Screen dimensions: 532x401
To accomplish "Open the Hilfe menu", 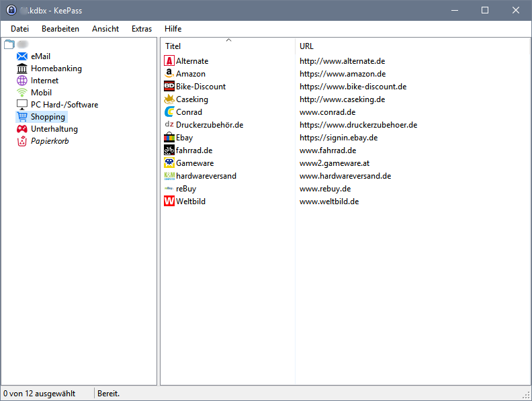I will coord(173,29).
